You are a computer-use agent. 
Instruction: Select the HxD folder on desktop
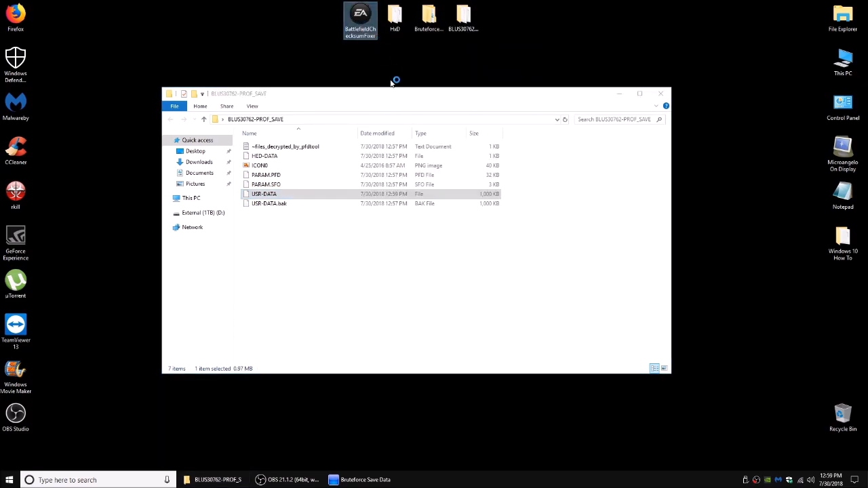(395, 18)
